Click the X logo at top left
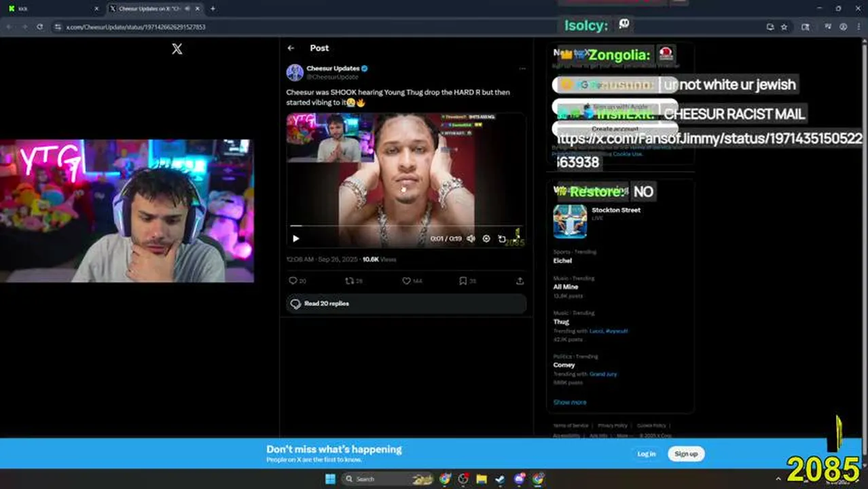This screenshot has width=868, height=489. click(177, 49)
